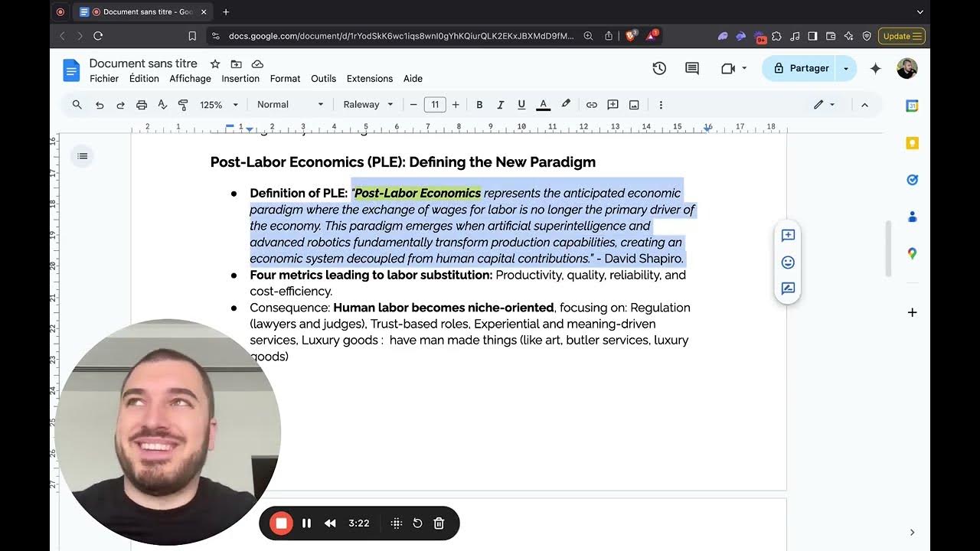The width and height of the screenshot is (980, 551).
Task: Search the menus with magnifier icon
Action: 77,105
